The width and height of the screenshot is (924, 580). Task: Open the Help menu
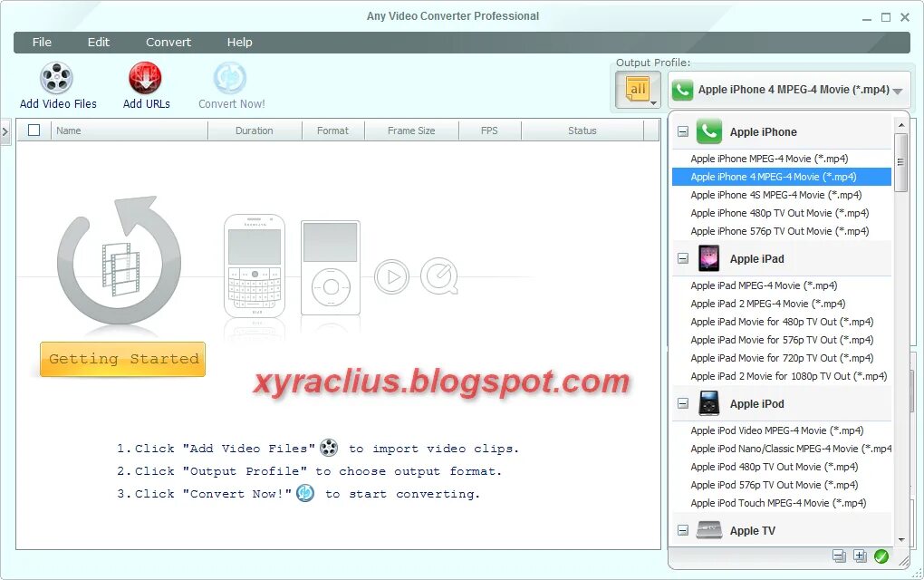point(240,42)
